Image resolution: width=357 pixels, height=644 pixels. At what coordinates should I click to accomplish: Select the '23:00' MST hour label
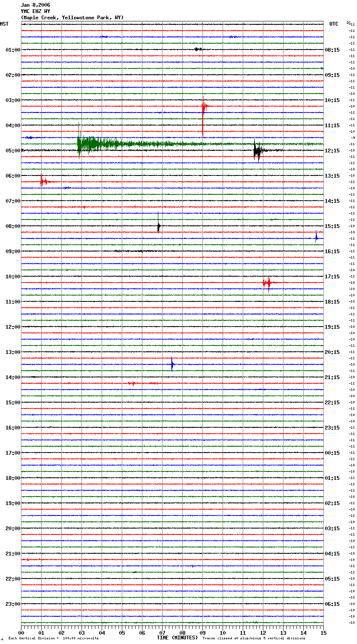click(x=13, y=604)
